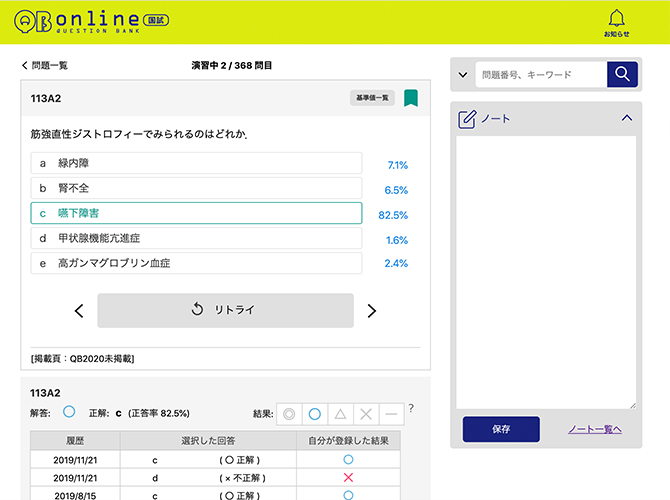Select answer d 甲状腺機能亢進症

pos(196,238)
